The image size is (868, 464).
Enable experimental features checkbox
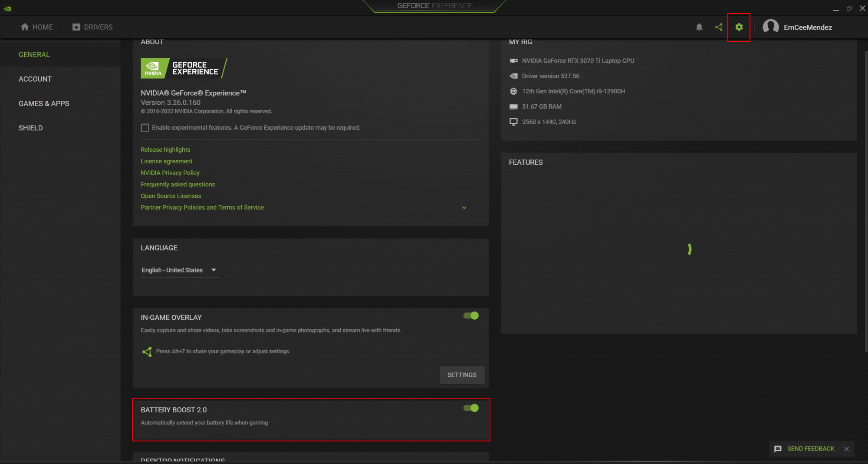click(145, 128)
